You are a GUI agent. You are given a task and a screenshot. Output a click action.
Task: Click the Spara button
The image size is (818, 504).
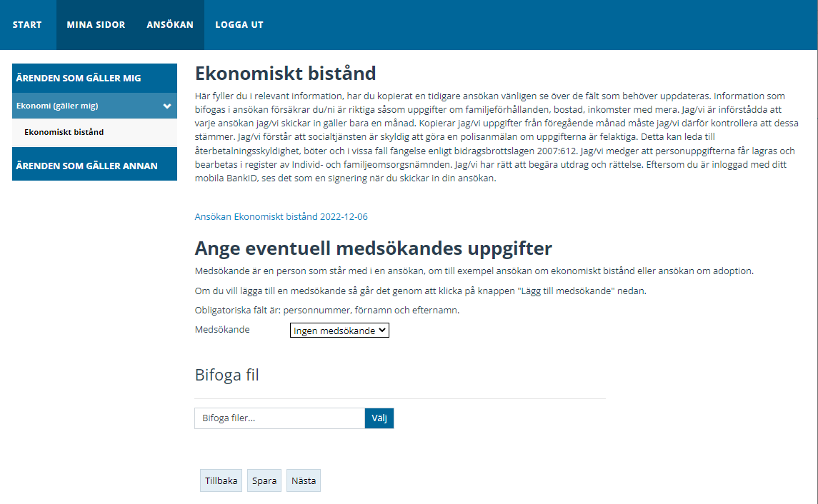[264, 480]
